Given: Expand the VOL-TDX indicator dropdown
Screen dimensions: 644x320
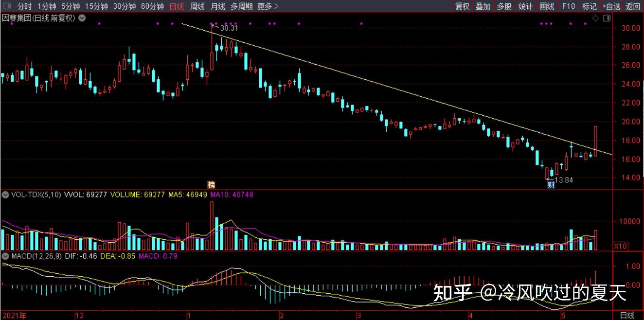Looking at the screenshot, I should click(5, 195).
